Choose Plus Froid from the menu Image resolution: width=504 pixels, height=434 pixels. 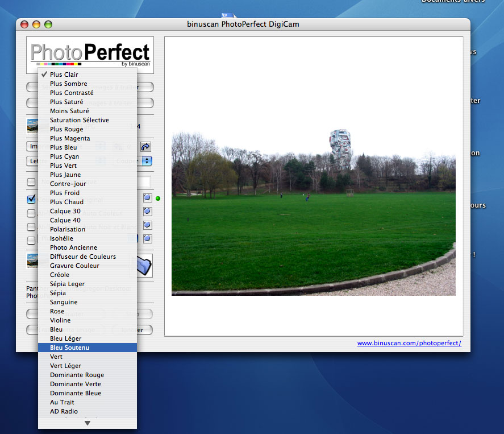(x=88, y=193)
